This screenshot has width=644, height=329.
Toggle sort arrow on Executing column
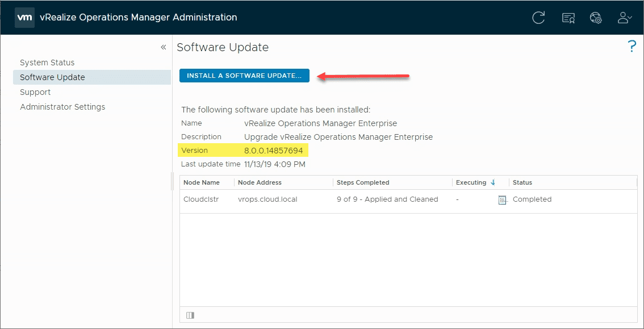point(493,182)
